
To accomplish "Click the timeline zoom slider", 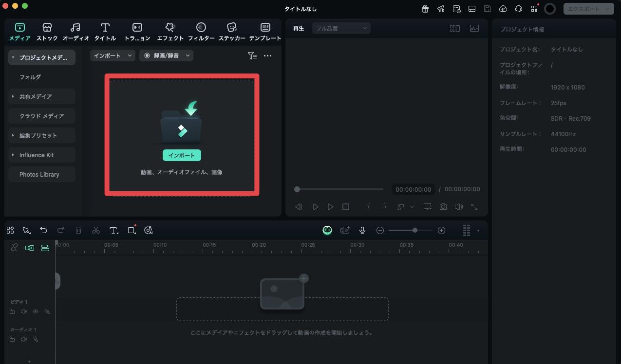I will click(410, 230).
